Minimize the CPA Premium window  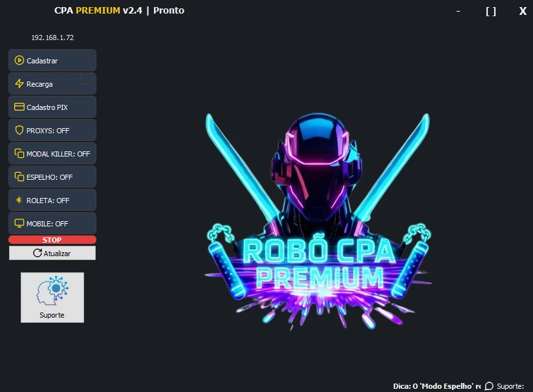tap(459, 11)
